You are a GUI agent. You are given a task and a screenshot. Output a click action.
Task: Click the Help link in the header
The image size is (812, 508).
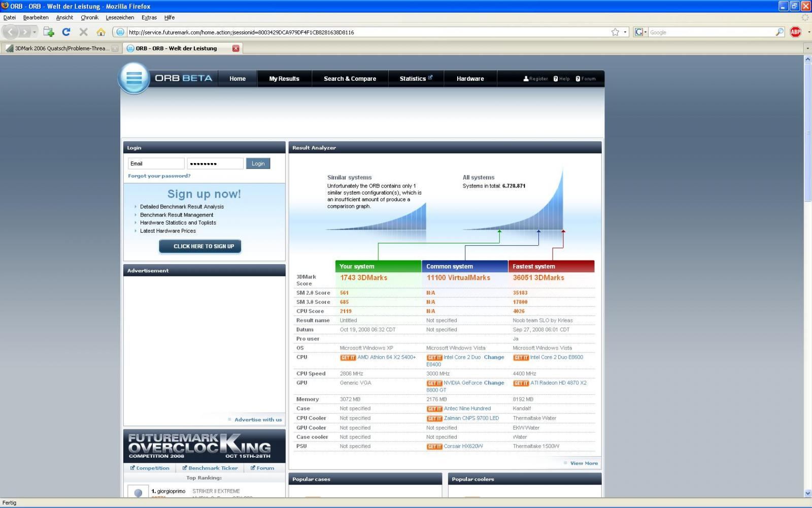pos(561,79)
